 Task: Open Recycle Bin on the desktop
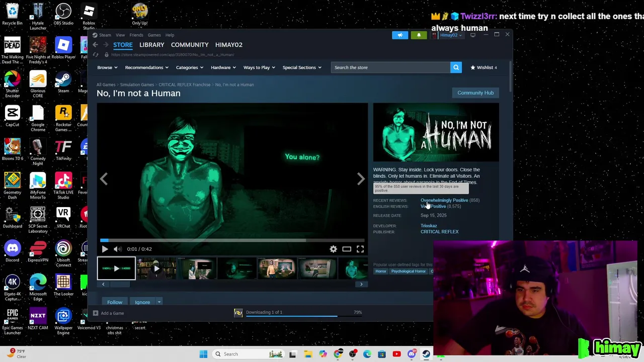coord(12,15)
